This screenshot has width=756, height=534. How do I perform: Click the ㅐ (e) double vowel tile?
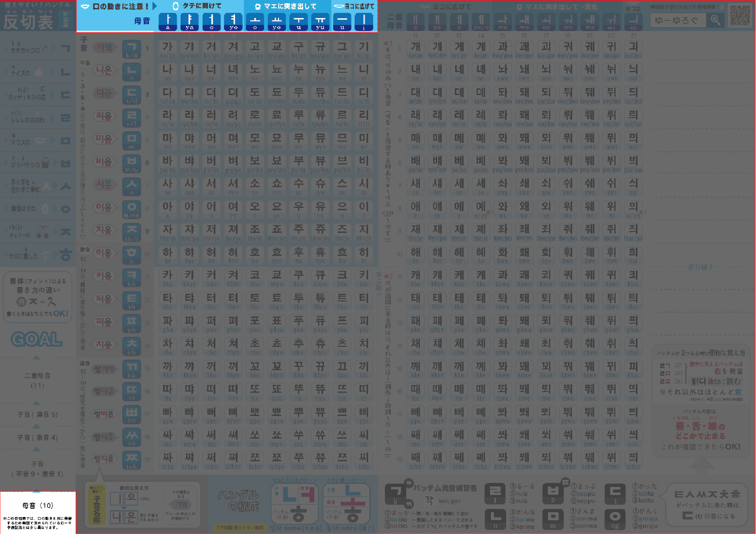click(416, 22)
